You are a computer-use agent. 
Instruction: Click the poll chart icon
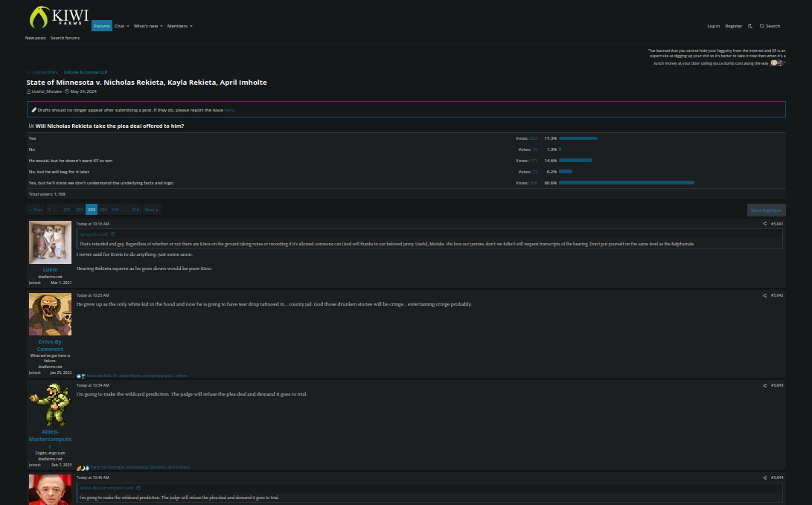point(31,126)
